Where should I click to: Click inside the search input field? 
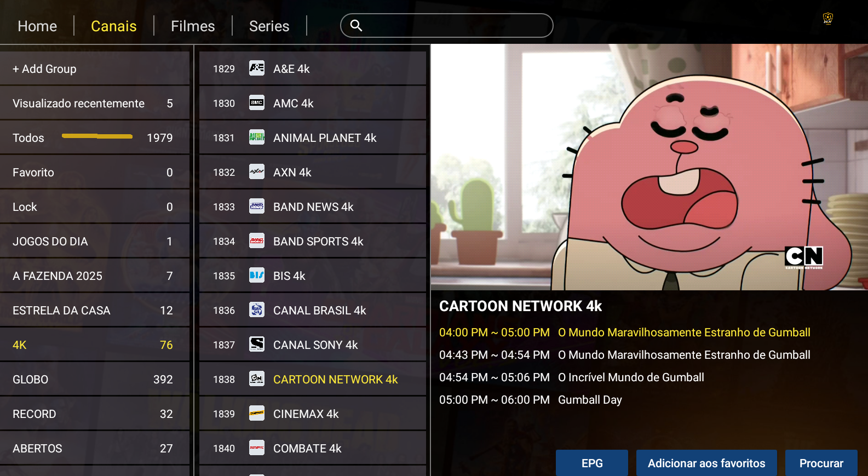point(455,26)
